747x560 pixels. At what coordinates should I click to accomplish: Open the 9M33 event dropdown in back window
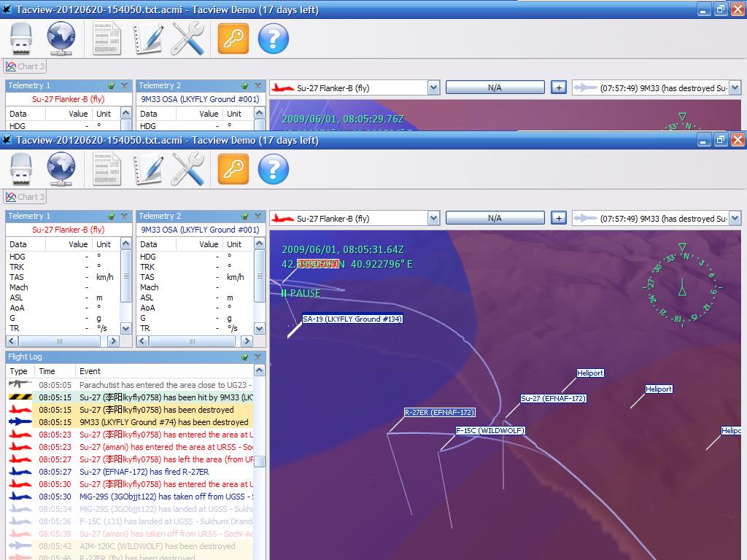(x=735, y=88)
